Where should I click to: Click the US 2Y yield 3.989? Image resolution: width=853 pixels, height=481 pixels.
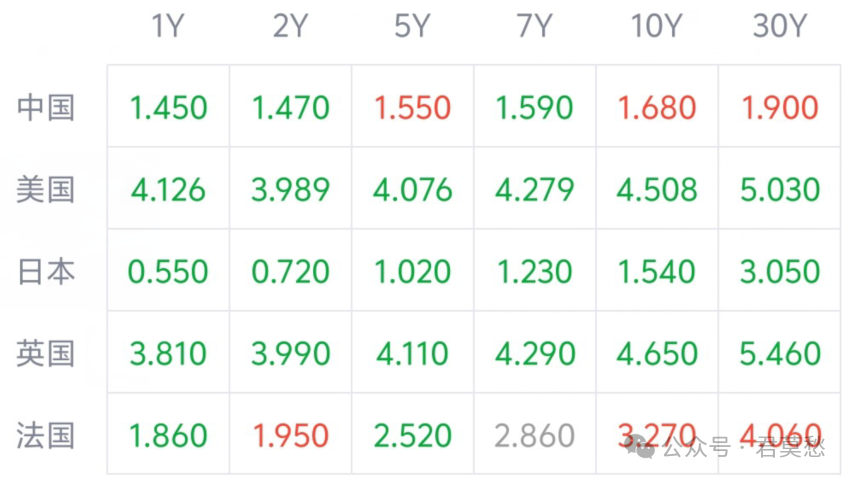tap(290, 189)
